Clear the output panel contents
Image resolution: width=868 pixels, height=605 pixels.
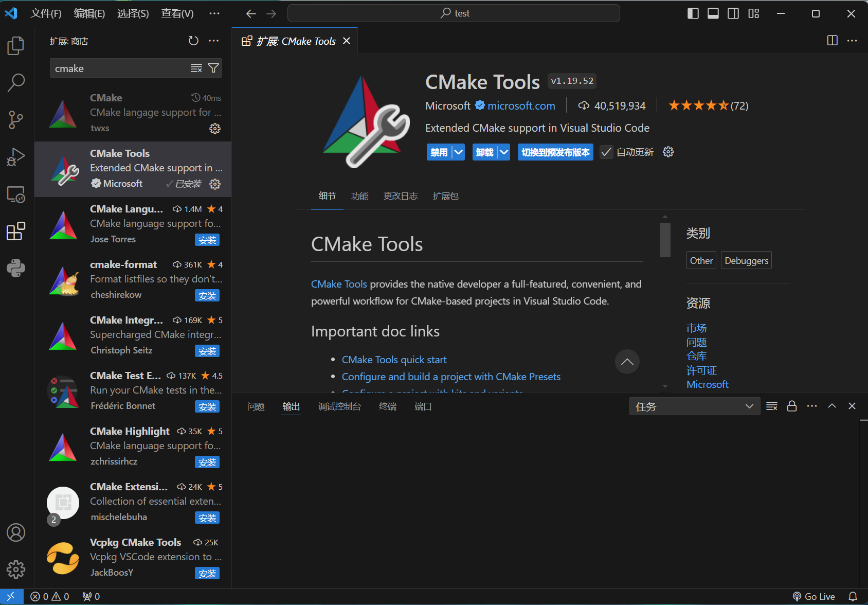[x=772, y=406]
